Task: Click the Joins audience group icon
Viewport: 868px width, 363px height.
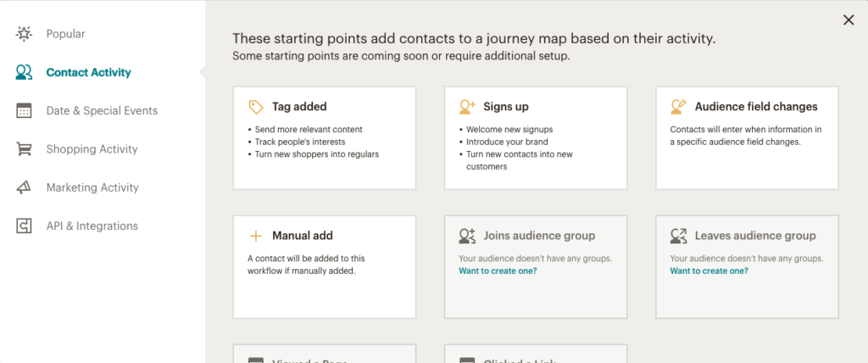Action: (x=467, y=236)
